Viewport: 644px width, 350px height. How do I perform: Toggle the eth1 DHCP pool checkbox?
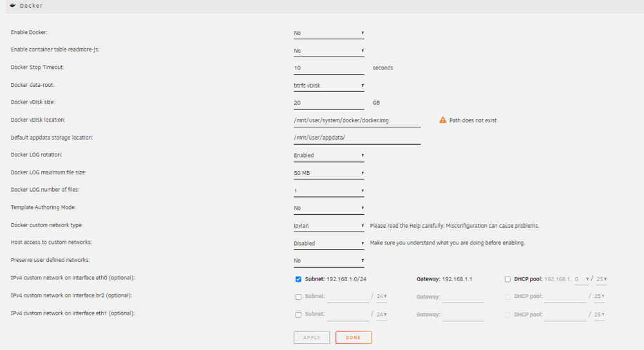click(x=507, y=315)
